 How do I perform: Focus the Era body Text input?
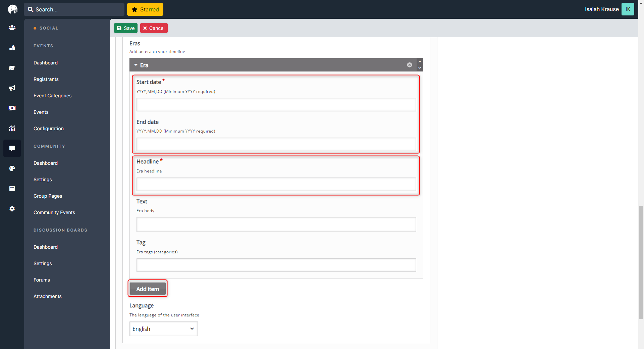(276, 225)
